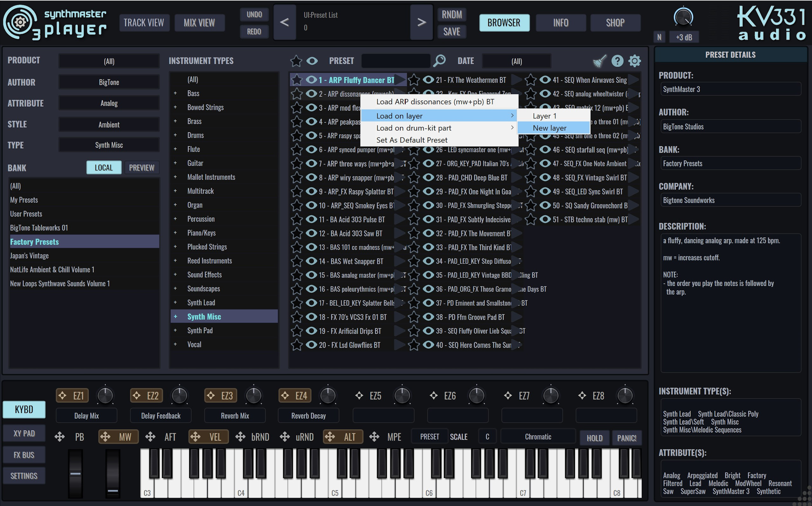Open browser settings gear icon
The width and height of the screenshot is (812, 506).
pyautogui.click(x=634, y=61)
